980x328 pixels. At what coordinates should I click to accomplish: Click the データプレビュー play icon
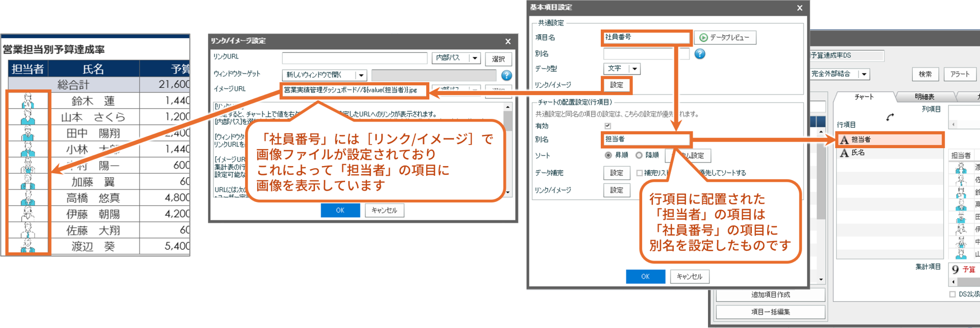point(703,37)
